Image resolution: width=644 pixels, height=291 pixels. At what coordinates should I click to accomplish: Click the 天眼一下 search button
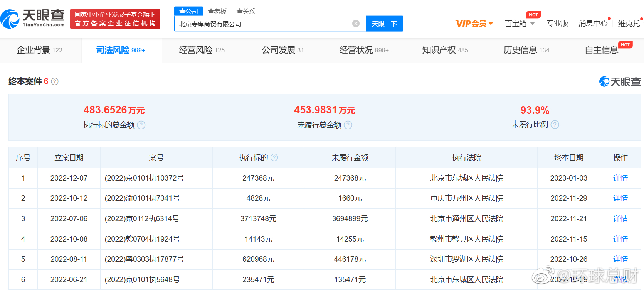coord(384,24)
